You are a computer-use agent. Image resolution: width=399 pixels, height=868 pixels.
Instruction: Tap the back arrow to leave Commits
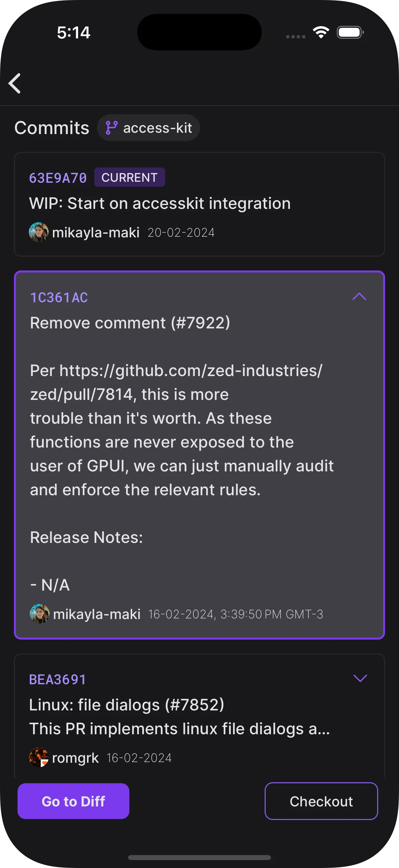click(15, 83)
